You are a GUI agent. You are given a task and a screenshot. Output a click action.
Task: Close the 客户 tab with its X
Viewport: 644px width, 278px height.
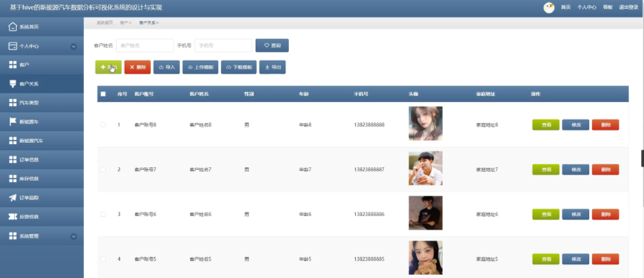click(x=130, y=23)
